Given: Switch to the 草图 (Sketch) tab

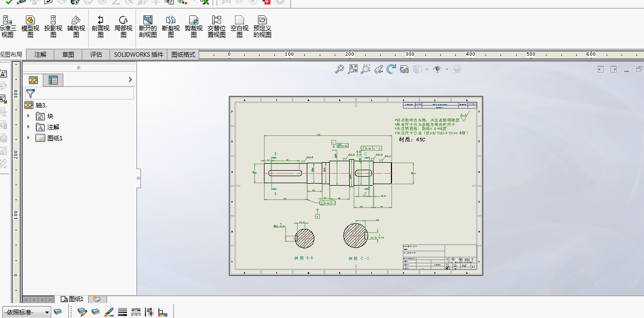Looking at the screenshot, I should tap(68, 55).
